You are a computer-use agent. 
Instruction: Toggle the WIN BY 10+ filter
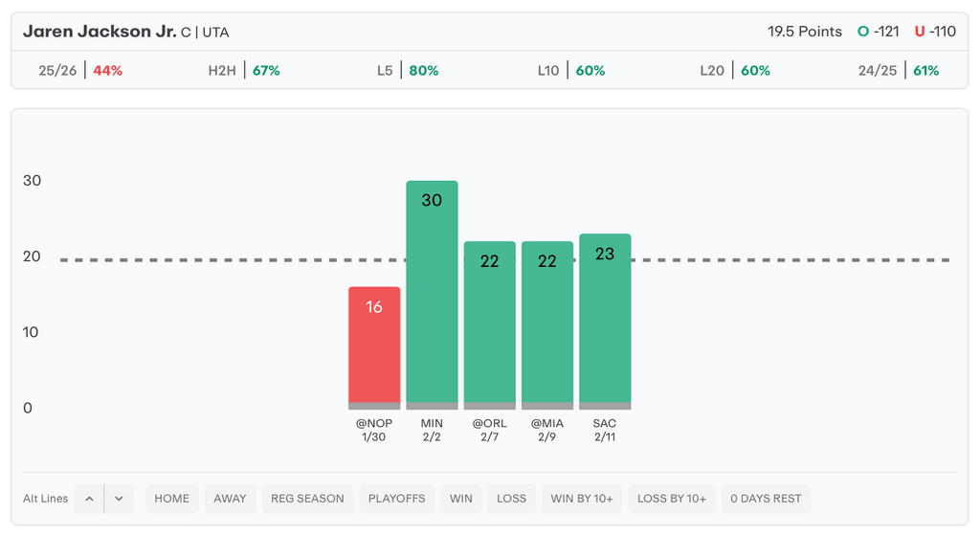(582, 499)
